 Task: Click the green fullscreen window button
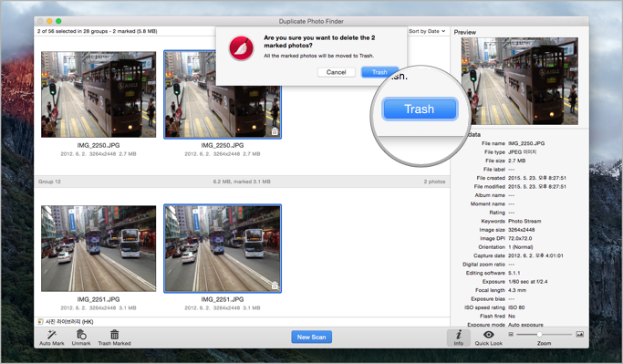click(58, 21)
